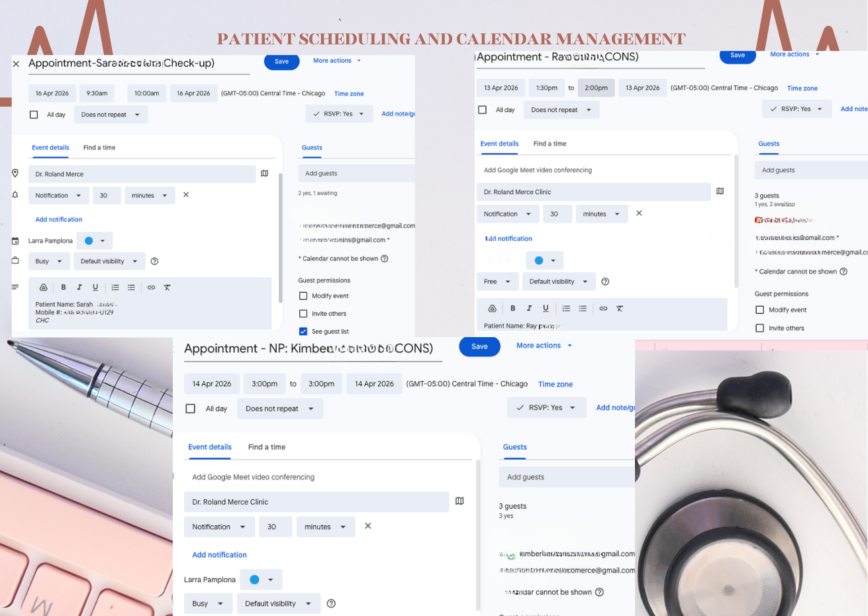The image size is (868, 616).
Task: Select Event details tab in Ray CONS appointment
Action: point(499,144)
